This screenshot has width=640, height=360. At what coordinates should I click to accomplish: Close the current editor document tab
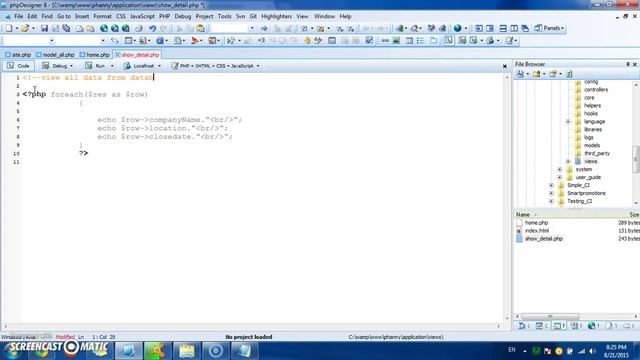click(x=504, y=66)
